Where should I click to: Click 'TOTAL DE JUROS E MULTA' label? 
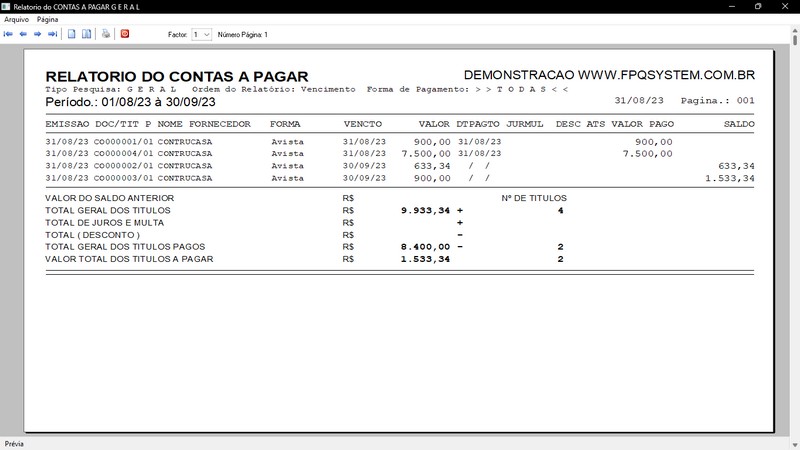pyautogui.click(x=105, y=222)
